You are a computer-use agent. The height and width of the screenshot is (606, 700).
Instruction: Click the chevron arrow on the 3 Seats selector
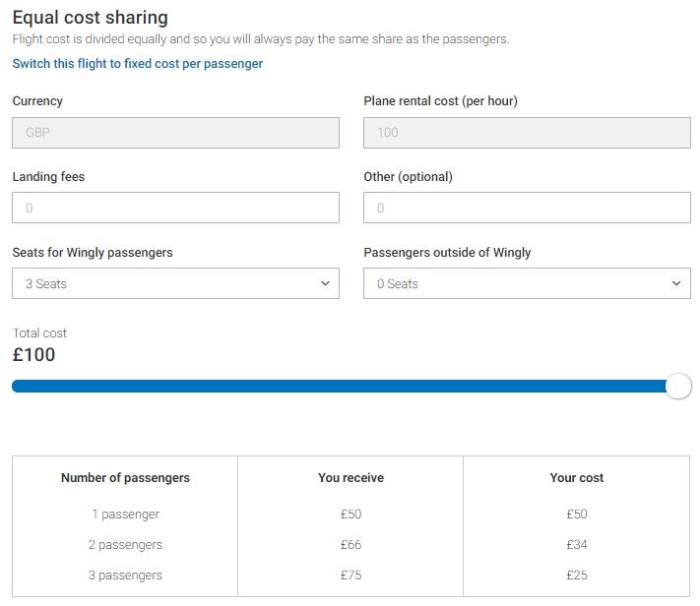(x=326, y=283)
